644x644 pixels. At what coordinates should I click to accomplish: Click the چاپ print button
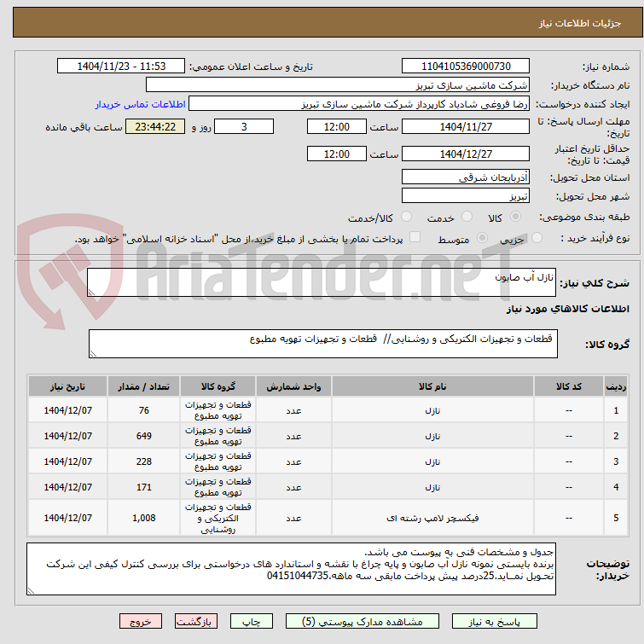coord(252,622)
